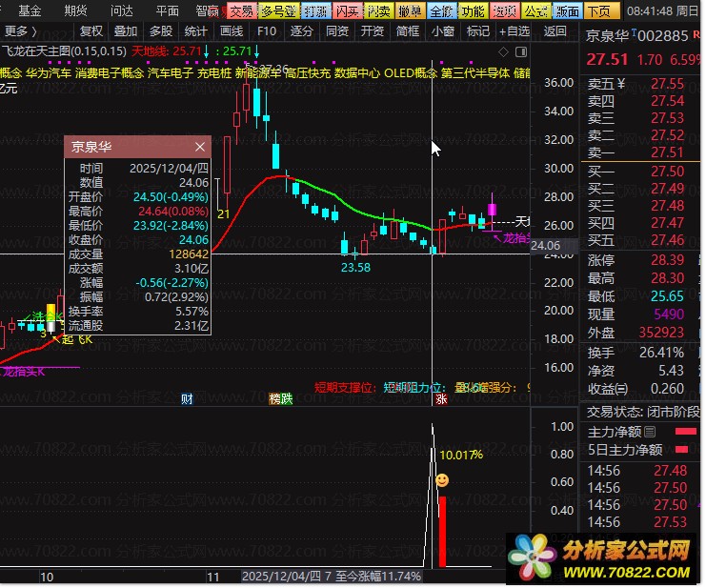The width and height of the screenshot is (706, 588).
Task: Open the 问达 menu
Action: pos(122,10)
